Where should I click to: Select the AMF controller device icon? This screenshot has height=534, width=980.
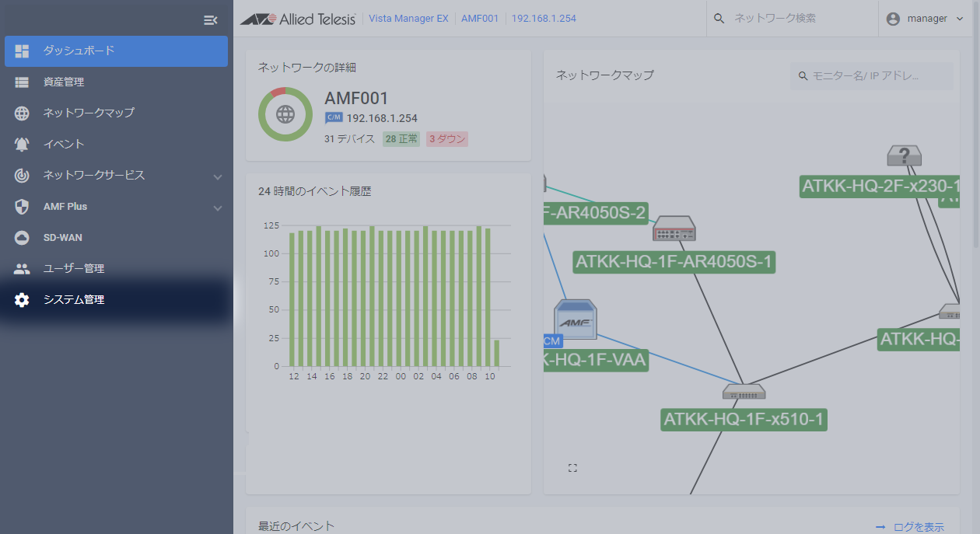pyautogui.click(x=575, y=319)
